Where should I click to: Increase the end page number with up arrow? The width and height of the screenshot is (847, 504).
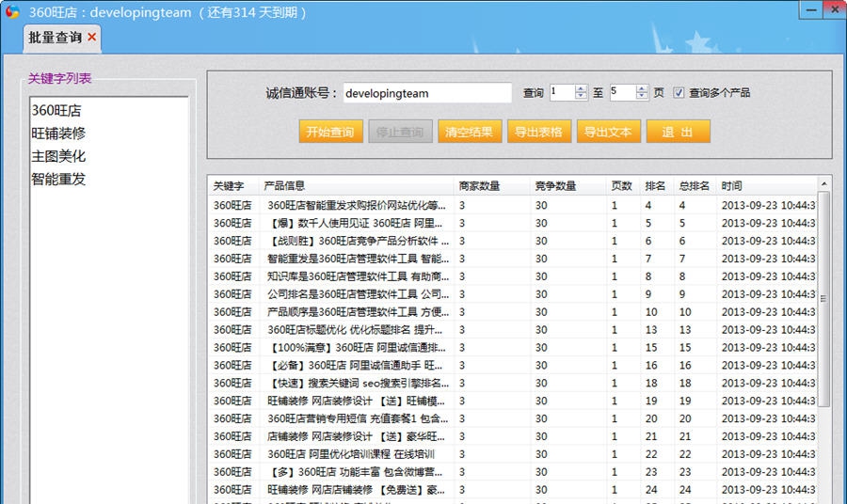(642, 88)
